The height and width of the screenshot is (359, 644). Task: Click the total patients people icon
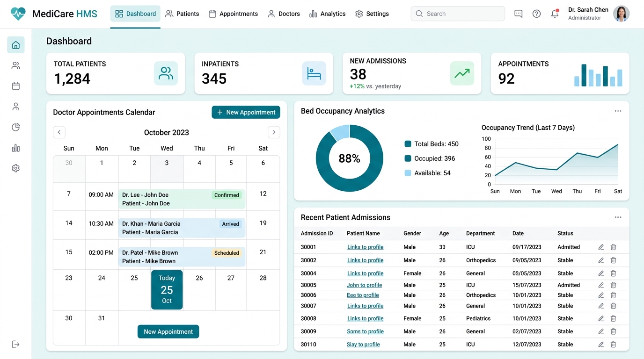click(166, 73)
